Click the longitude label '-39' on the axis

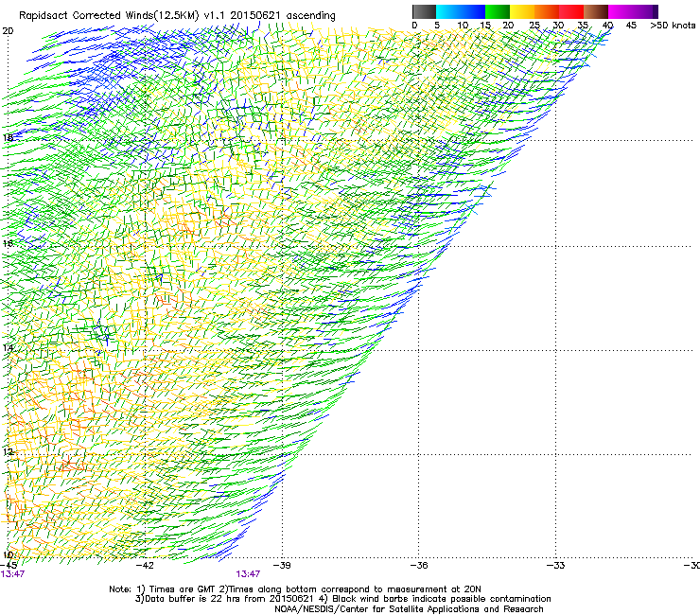click(282, 566)
